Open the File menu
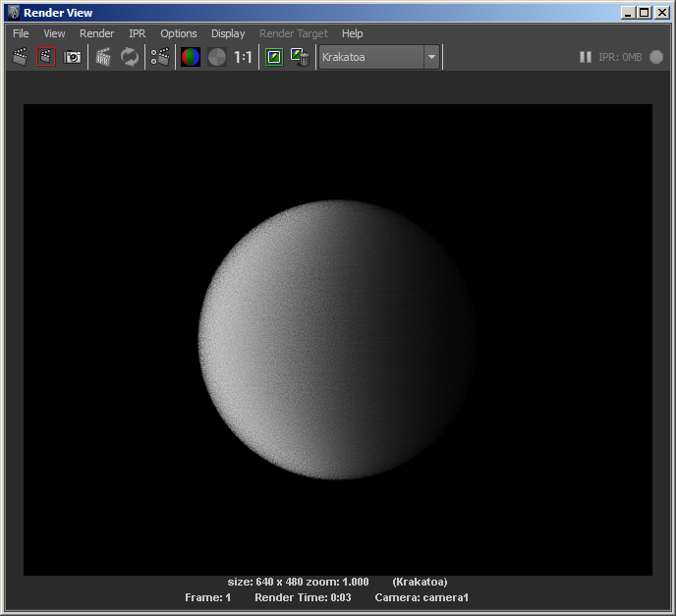Screen dimensions: 676x616 coord(21,33)
